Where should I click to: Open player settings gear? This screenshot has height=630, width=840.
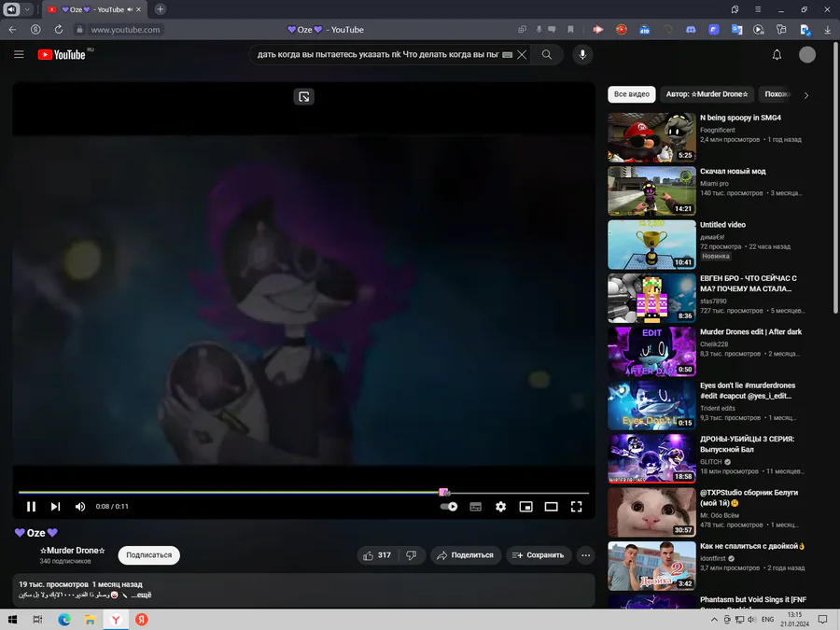(500, 506)
